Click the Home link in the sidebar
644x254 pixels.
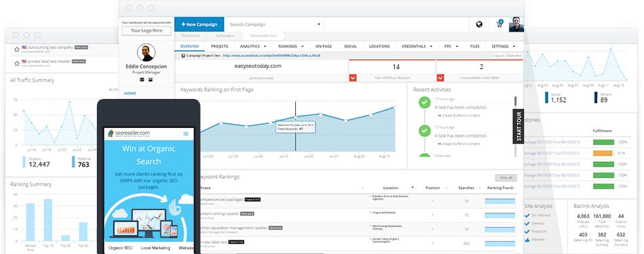pyautogui.click(x=130, y=93)
